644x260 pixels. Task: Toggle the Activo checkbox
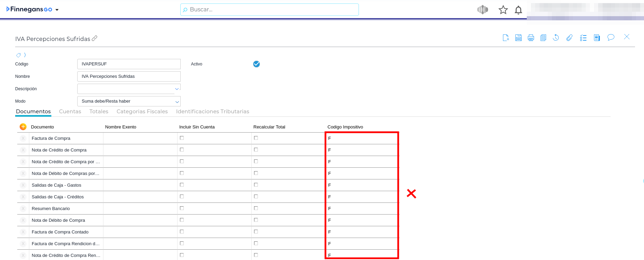[x=256, y=64]
